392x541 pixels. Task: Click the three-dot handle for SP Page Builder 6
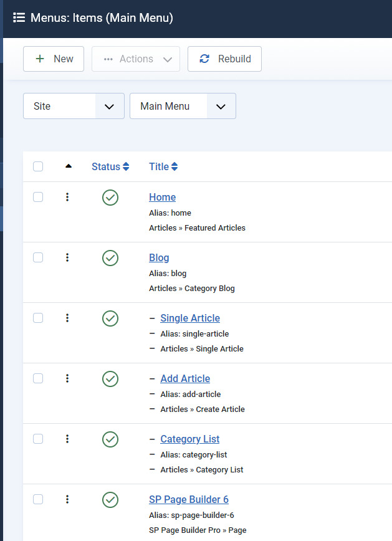[x=67, y=499]
